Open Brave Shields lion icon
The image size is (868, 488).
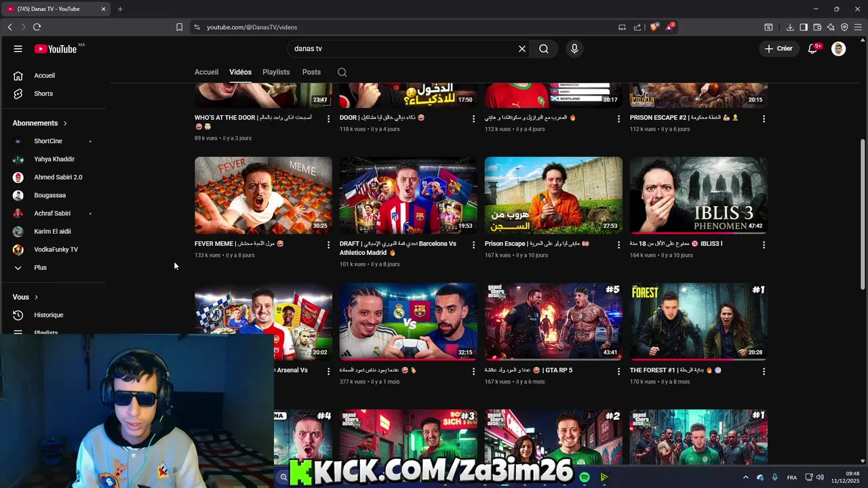pyautogui.click(x=654, y=27)
